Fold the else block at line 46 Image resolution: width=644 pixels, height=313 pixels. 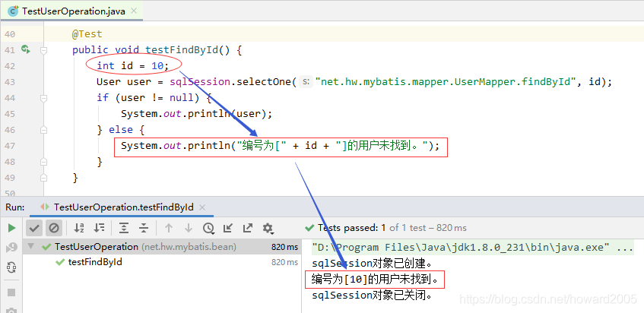pos(43,130)
